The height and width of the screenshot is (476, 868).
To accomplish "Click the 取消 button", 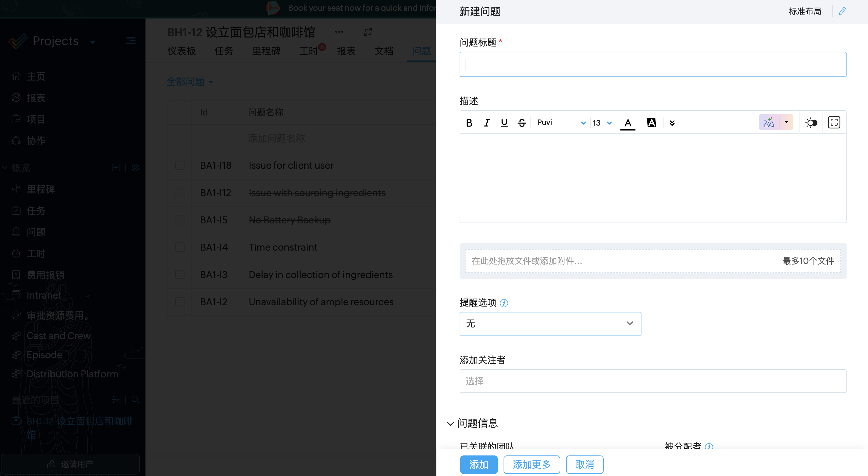I will click(584, 464).
